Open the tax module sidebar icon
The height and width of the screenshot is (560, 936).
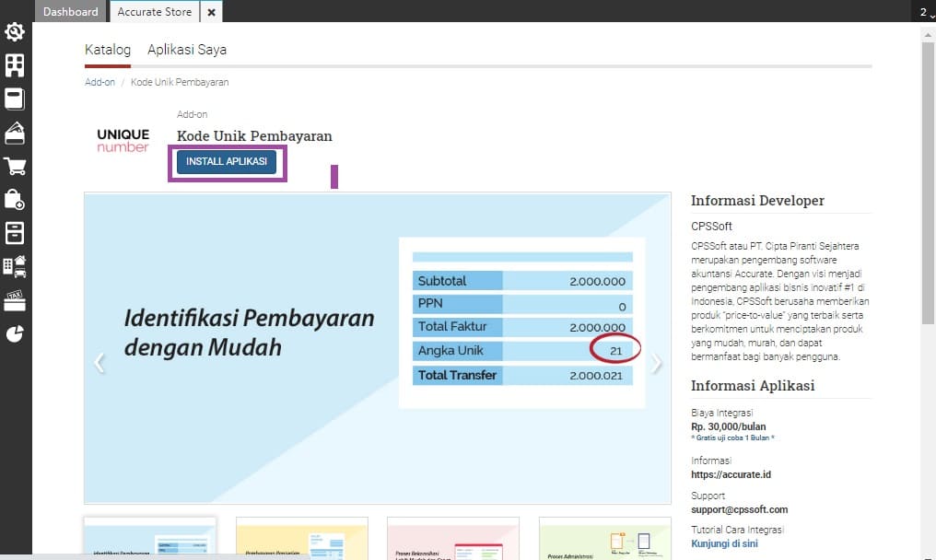click(x=15, y=299)
